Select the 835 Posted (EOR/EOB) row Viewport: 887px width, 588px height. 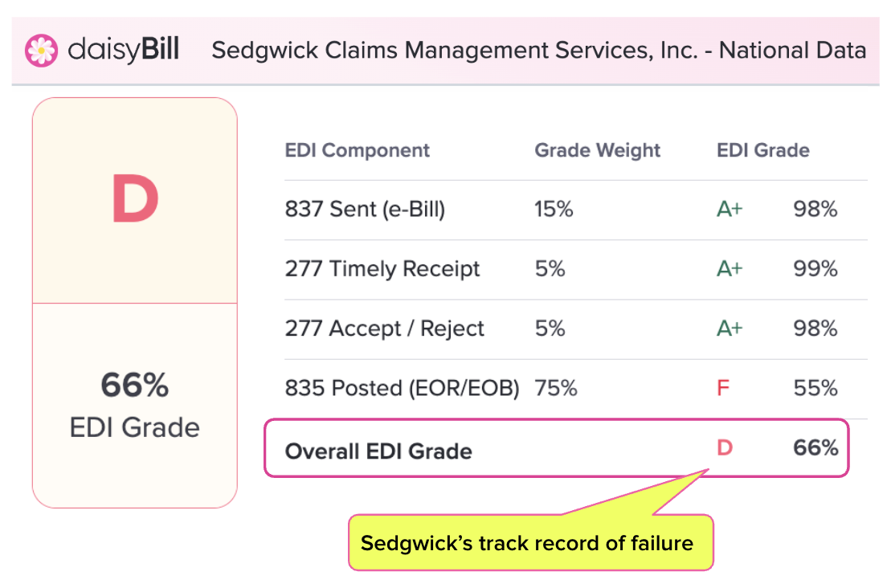pos(576,389)
